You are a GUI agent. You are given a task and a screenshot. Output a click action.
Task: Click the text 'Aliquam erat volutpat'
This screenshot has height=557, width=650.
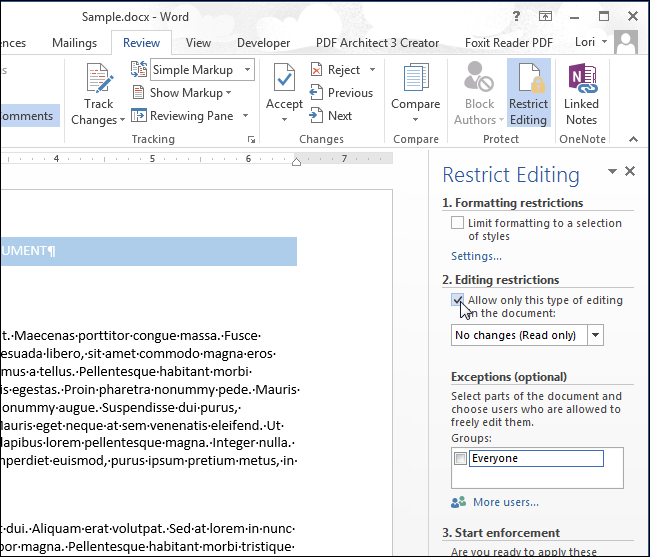pos(99,528)
